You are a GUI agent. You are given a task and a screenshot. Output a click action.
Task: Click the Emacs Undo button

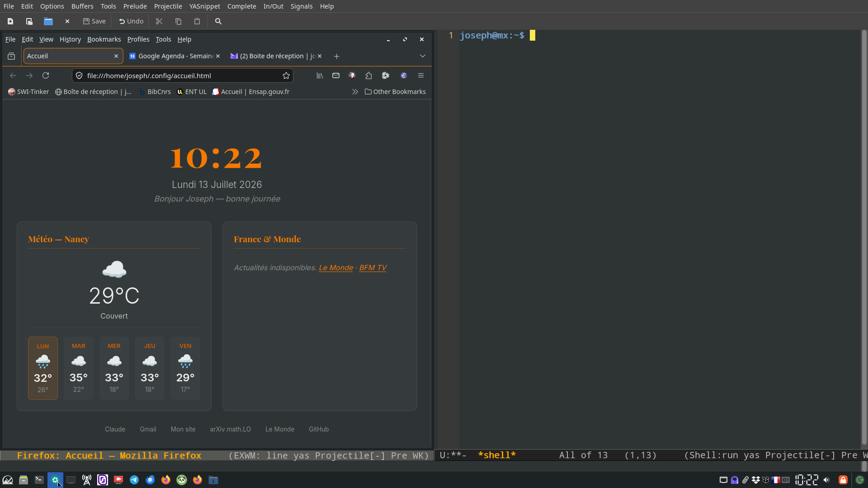click(x=131, y=21)
